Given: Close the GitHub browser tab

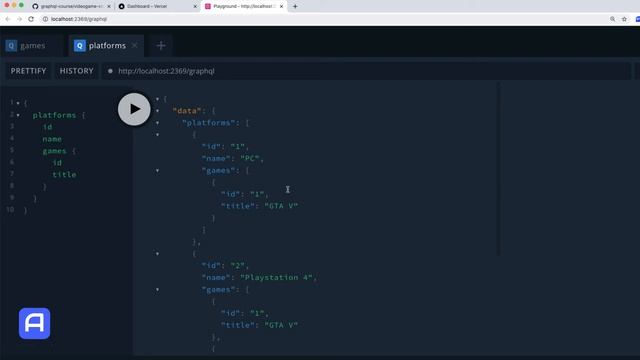Looking at the screenshot, I should point(109,7).
